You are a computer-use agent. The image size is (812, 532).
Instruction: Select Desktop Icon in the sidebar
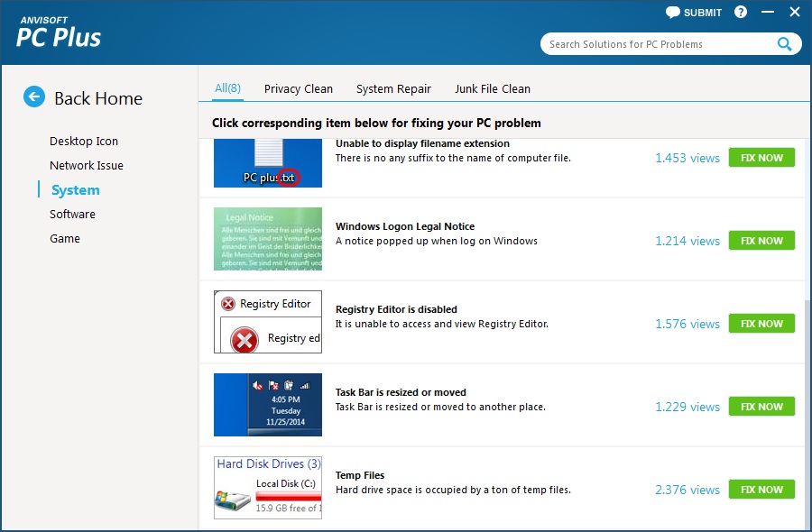pos(84,142)
